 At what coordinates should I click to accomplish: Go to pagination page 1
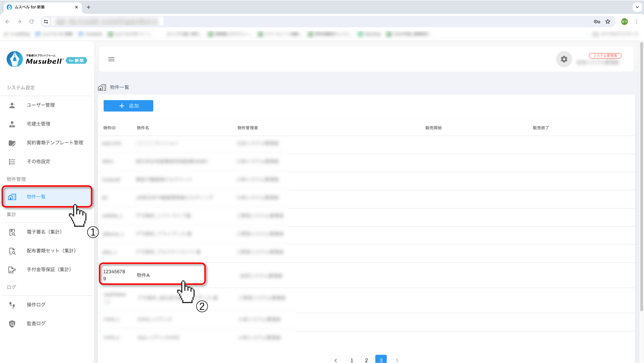[352, 360]
